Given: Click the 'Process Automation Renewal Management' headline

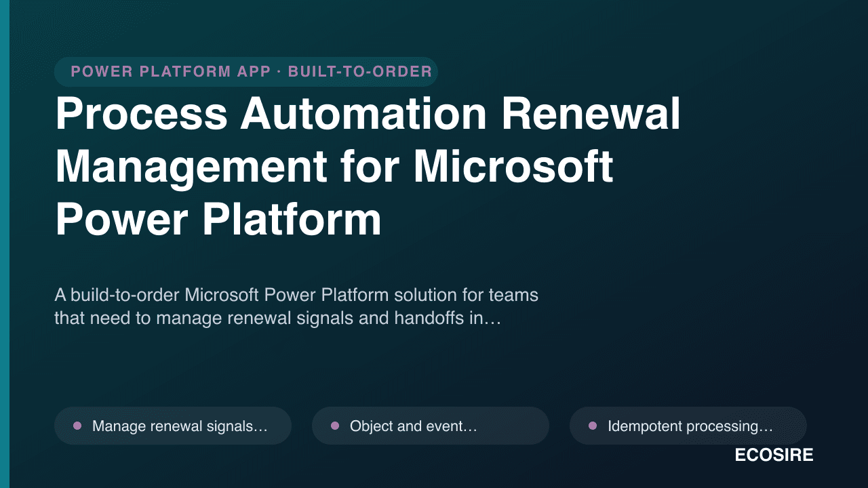Looking at the screenshot, I should (x=368, y=167).
